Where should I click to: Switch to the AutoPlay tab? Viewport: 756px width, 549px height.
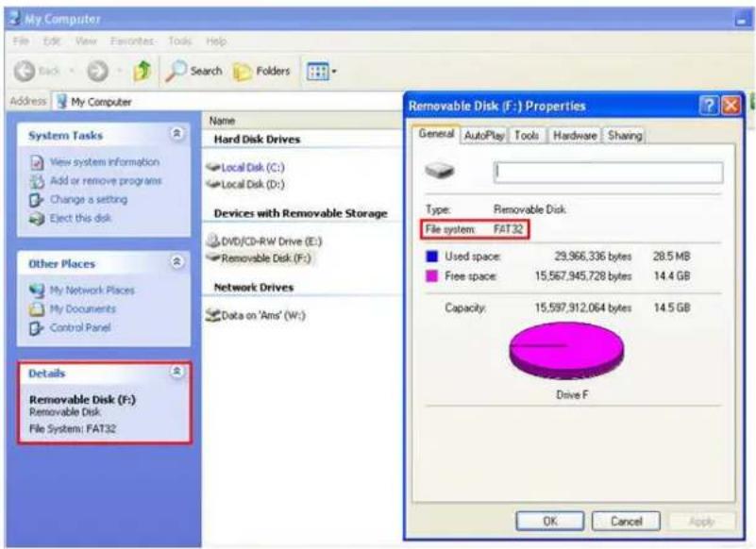click(484, 136)
